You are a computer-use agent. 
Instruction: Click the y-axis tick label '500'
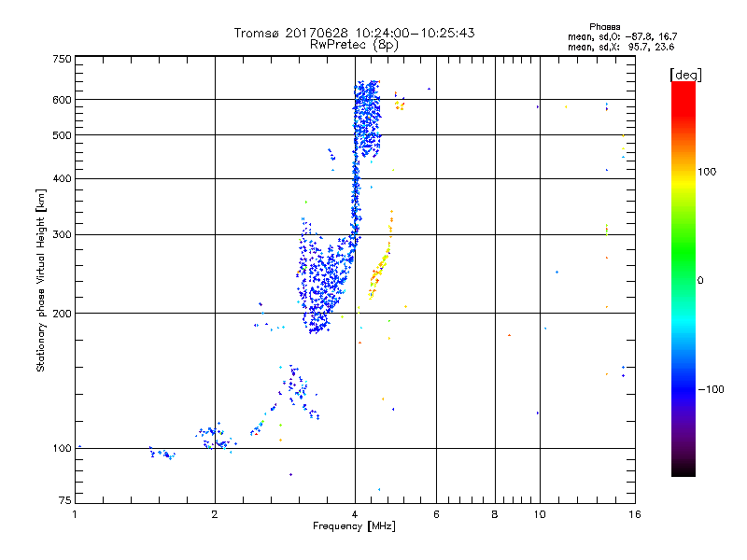tap(62, 135)
